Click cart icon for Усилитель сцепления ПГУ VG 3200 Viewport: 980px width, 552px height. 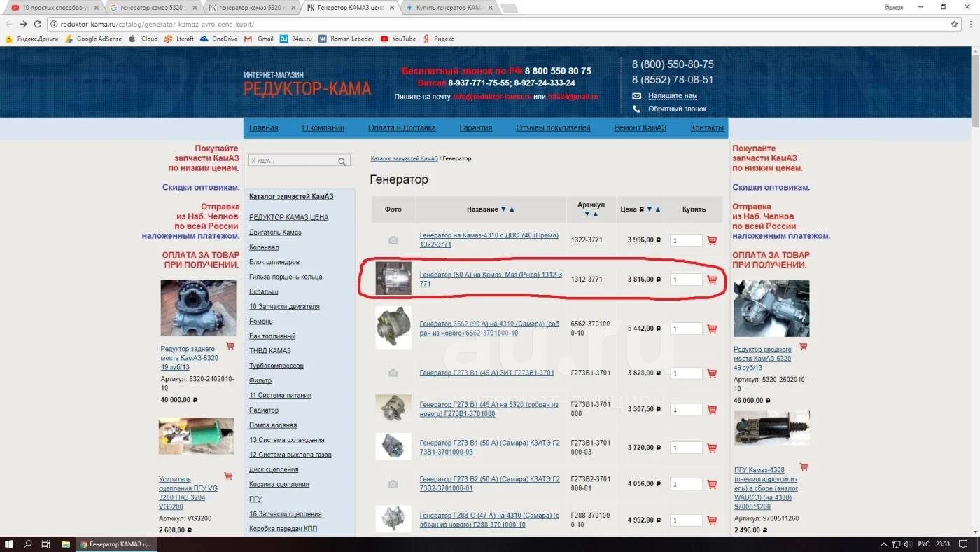(228, 476)
